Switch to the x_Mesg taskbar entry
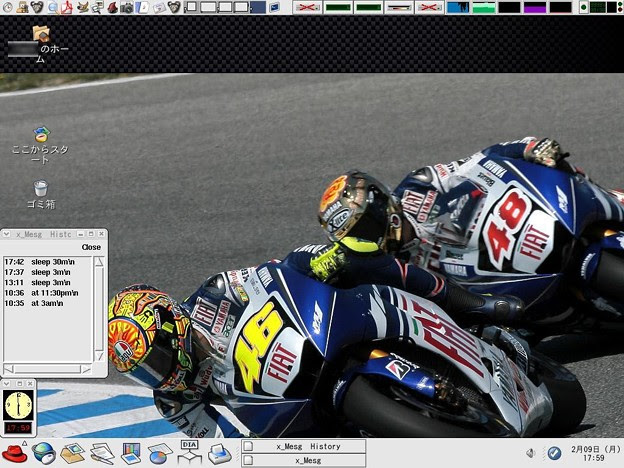The height and width of the screenshot is (468, 624). pos(304,460)
